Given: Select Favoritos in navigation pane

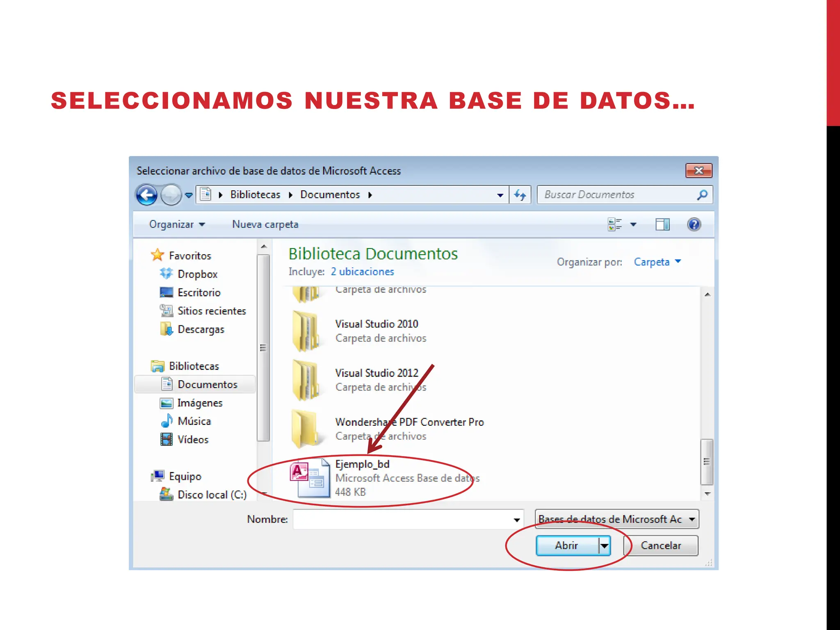Looking at the screenshot, I should 190,256.
